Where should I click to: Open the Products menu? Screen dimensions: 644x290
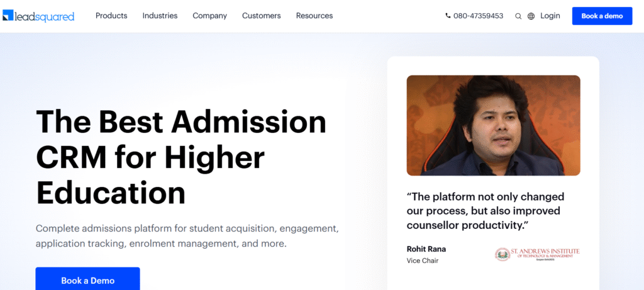[x=111, y=16]
